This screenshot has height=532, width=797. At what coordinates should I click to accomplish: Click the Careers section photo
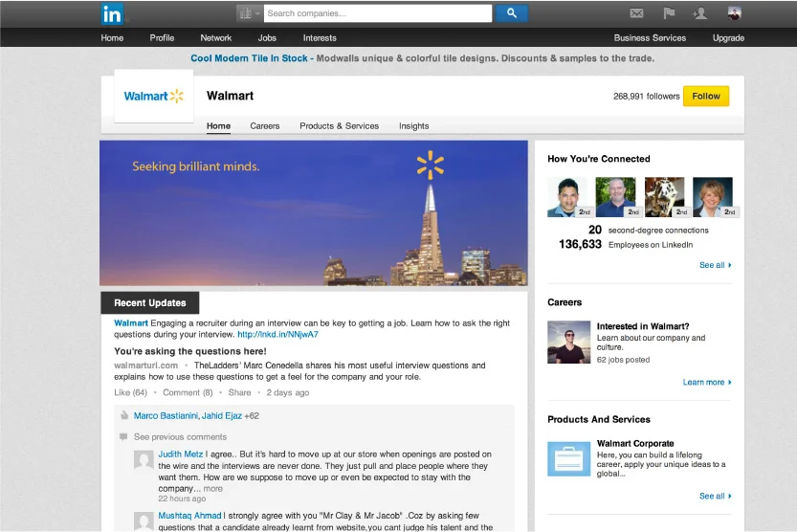[x=568, y=342]
